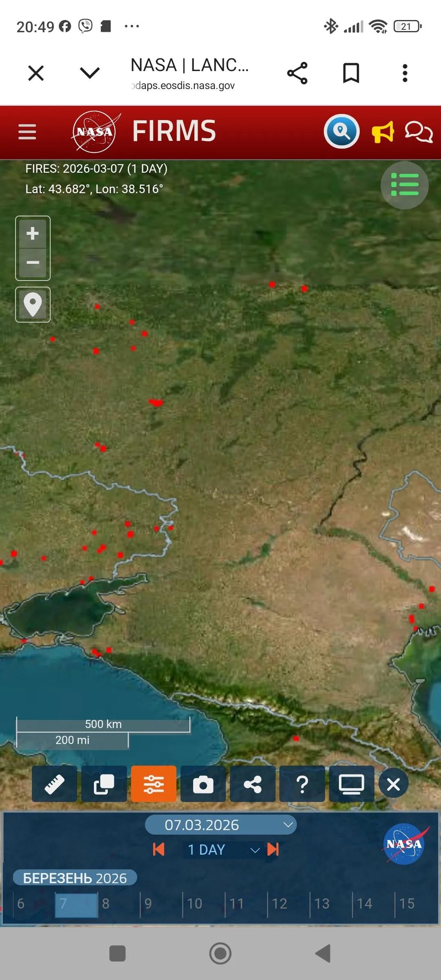
Task: Step forward to next day arrow
Action: (x=273, y=849)
